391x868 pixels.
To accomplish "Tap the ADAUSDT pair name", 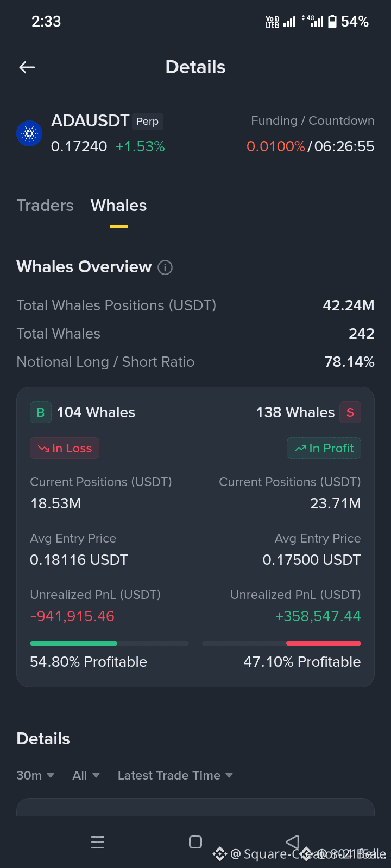I will click(x=90, y=120).
